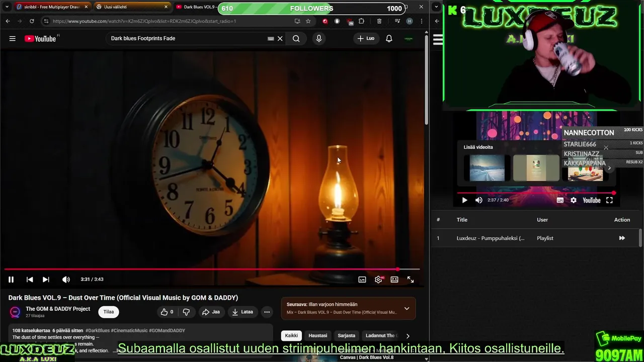
Task: Enter fullscreen on main YouTube player
Action: point(411,280)
